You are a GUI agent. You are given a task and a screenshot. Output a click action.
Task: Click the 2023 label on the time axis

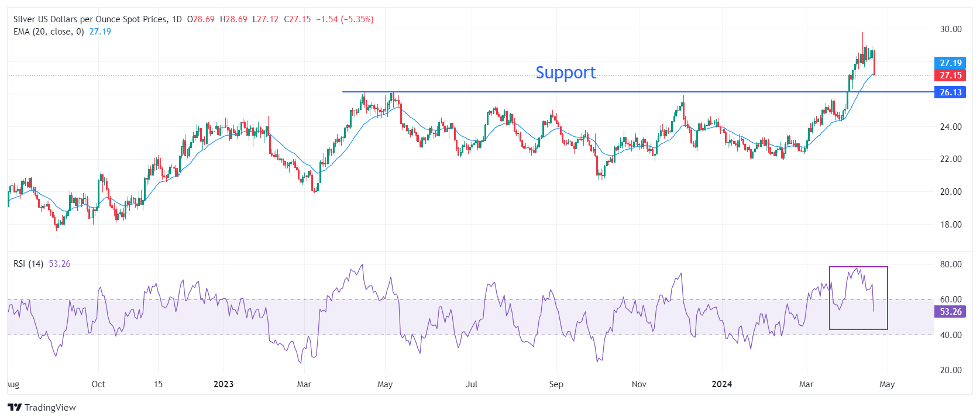(223, 384)
